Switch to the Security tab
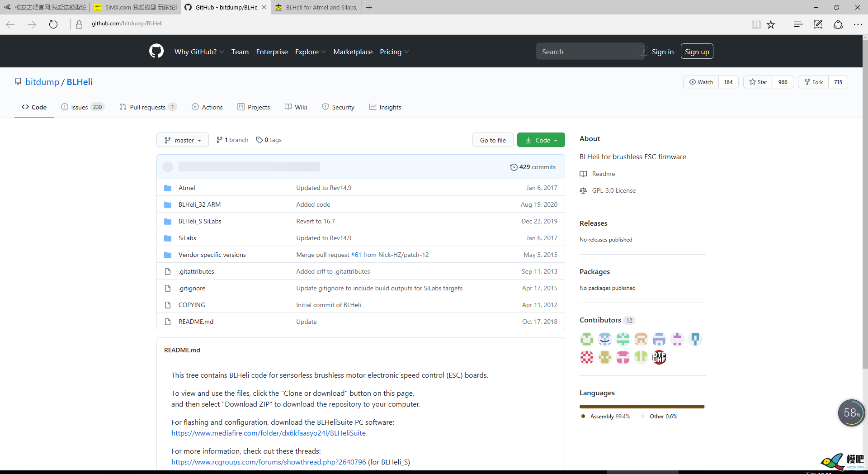Image resolution: width=868 pixels, height=474 pixels. point(338,107)
